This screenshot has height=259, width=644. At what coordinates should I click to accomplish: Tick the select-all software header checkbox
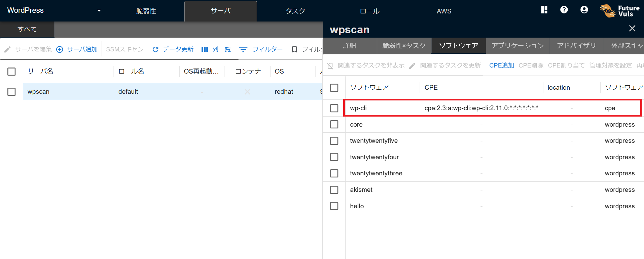334,88
